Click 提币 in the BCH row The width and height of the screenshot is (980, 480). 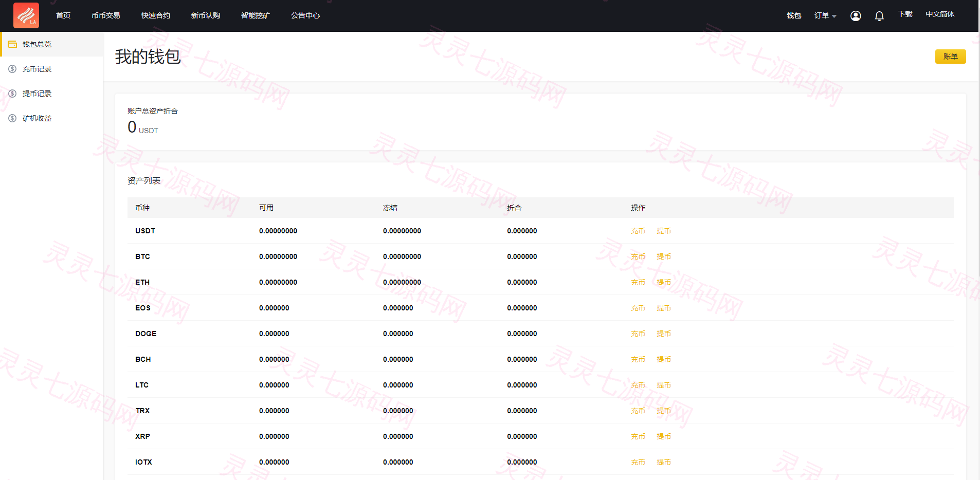point(664,359)
